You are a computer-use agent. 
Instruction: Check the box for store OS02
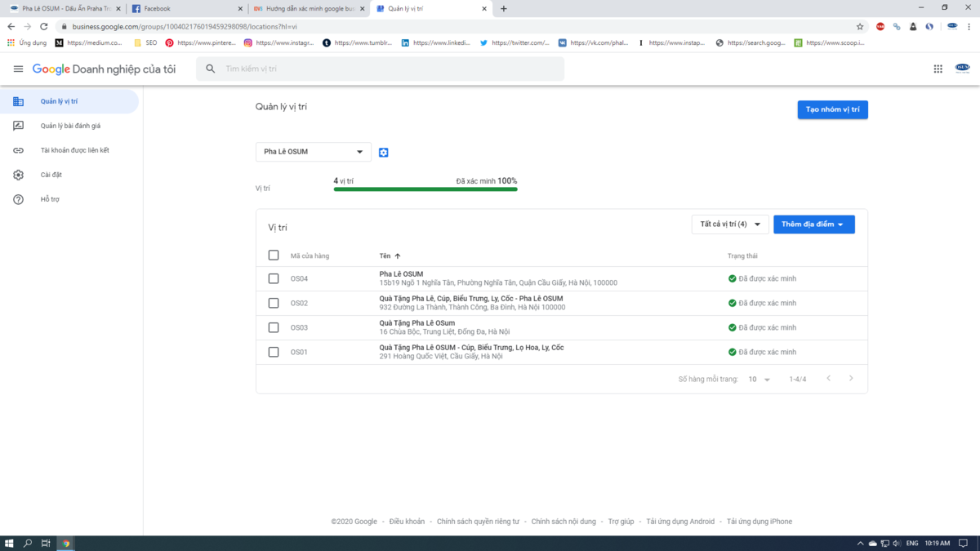(x=274, y=304)
